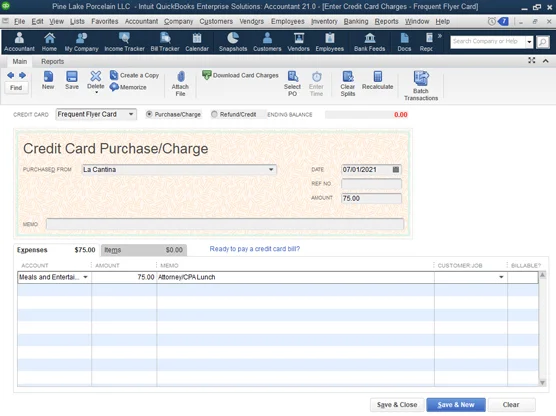The width and height of the screenshot is (556, 416).
Task: Click the Clear button
Action: [x=511, y=405]
